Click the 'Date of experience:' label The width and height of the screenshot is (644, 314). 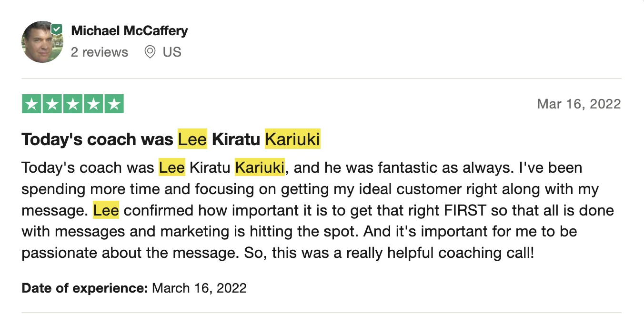point(85,288)
